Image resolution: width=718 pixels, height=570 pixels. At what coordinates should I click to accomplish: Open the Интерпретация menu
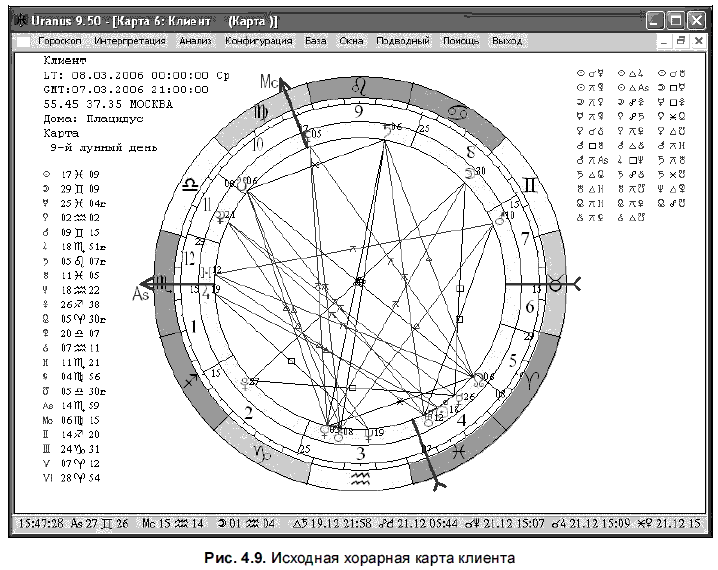pyautogui.click(x=130, y=41)
